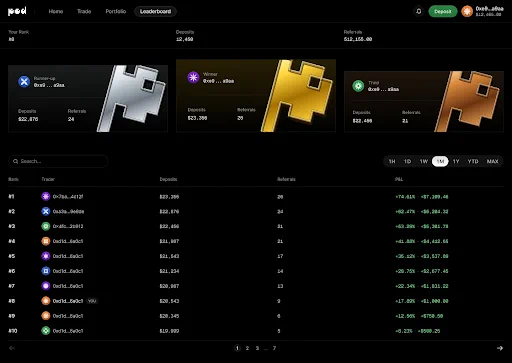Select the 1W time range
512x363 pixels.
[x=424, y=161]
